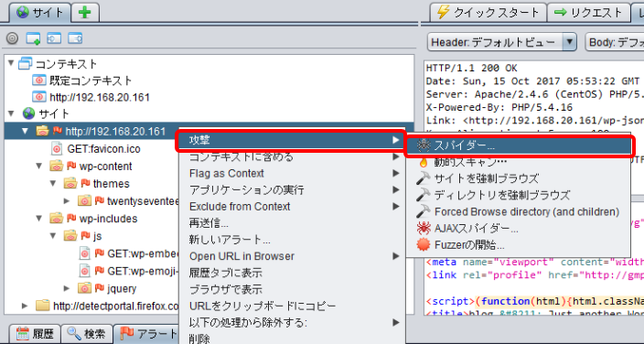644x344 pixels.
Task: Click the hammer icon beside サイトを強制ブラウズ
Action: click(423, 178)
